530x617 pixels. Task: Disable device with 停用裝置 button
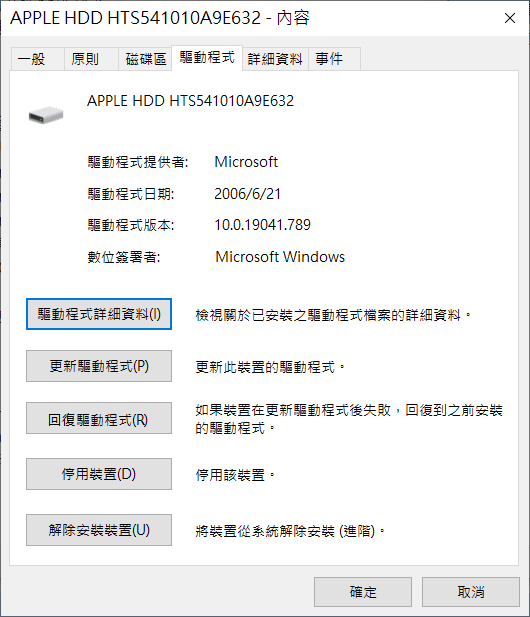click(99, 474)
